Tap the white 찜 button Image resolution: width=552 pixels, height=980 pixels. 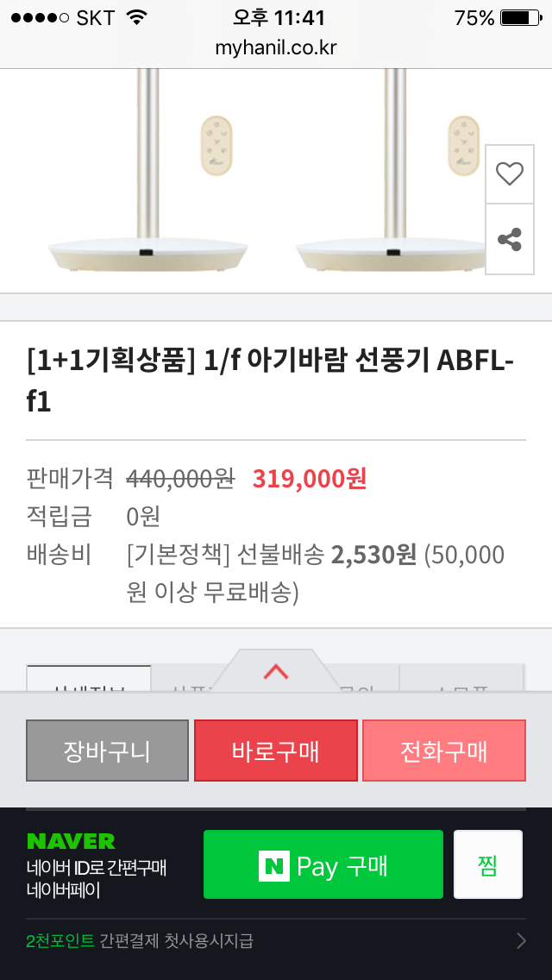click(488, 865)
